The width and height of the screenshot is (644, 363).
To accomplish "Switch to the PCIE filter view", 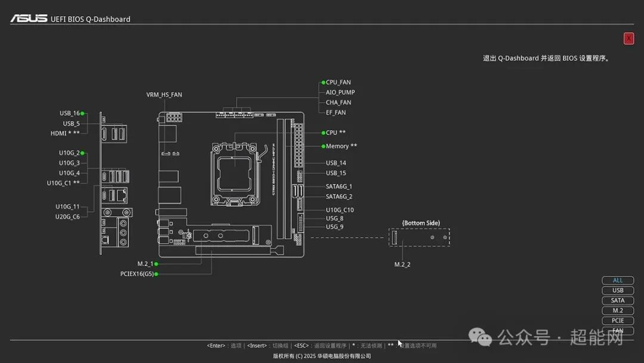I will click(618, 321).
